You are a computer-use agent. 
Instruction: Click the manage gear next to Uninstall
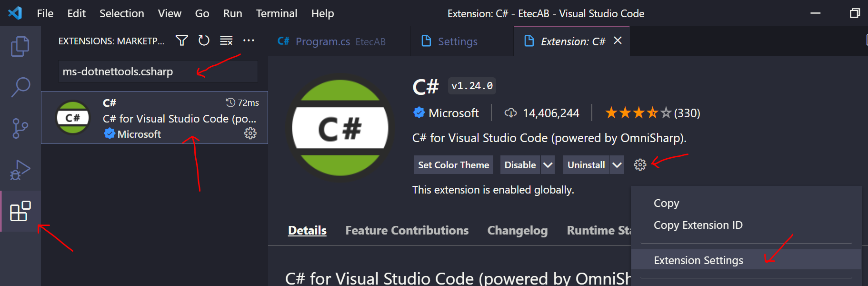(x=640, y=165)
